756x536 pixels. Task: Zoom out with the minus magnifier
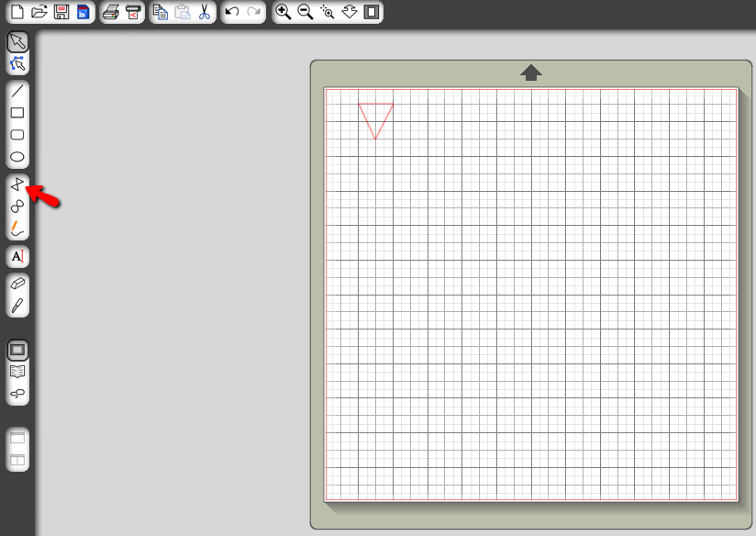[x=306, y=12]
